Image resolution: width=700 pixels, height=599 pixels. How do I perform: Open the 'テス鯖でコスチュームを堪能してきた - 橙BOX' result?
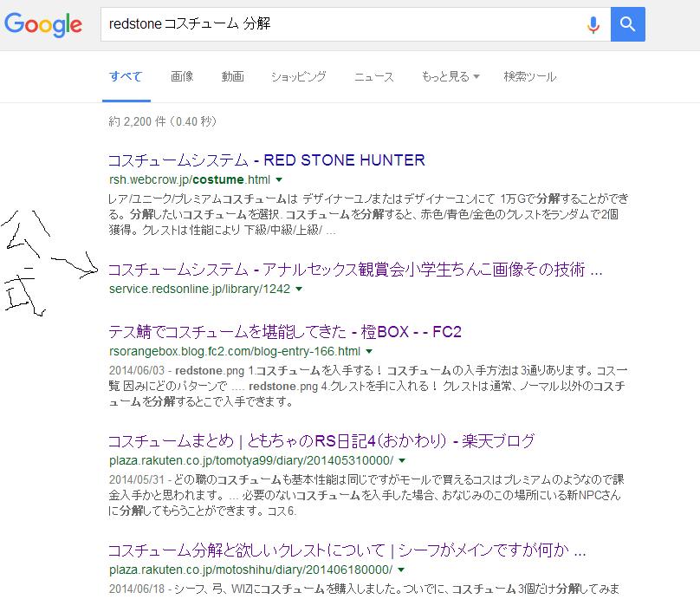coord(285,332)
